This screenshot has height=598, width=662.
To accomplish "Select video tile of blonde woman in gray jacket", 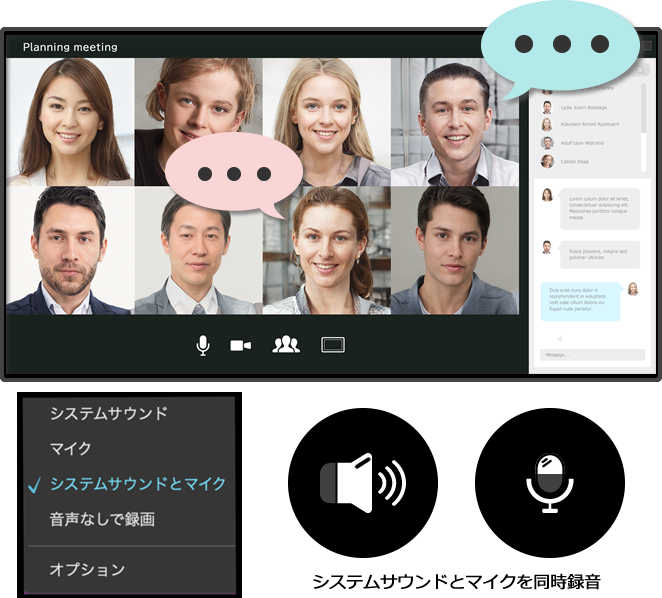I will pyautogui.click(x=326, y=122).
